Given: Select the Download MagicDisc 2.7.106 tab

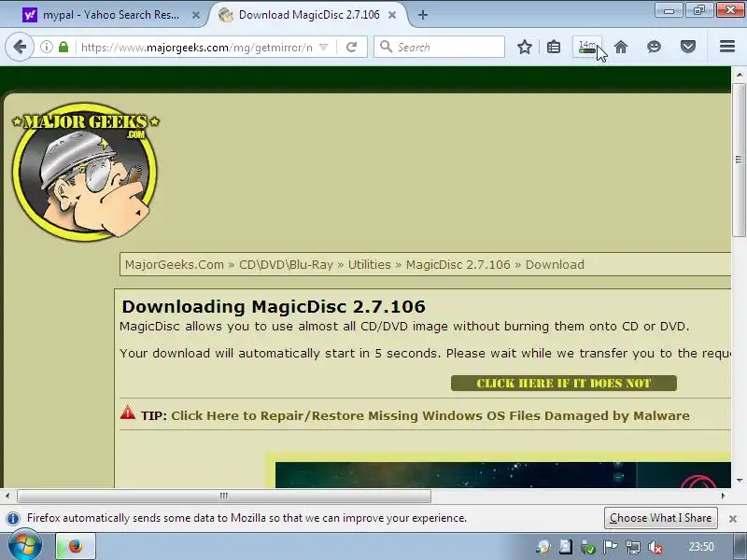Looking at the screenshot, I should (309, 15).
